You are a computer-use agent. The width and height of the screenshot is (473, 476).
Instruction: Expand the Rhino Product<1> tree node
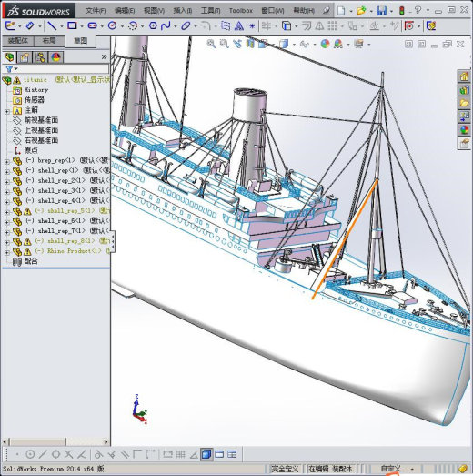click(7, 252)
